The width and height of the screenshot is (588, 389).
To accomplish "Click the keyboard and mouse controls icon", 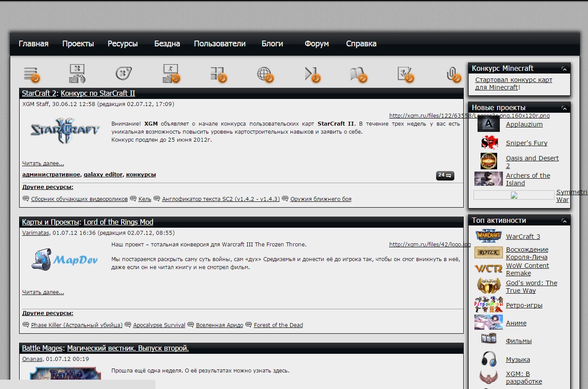I will click(77, 74).
